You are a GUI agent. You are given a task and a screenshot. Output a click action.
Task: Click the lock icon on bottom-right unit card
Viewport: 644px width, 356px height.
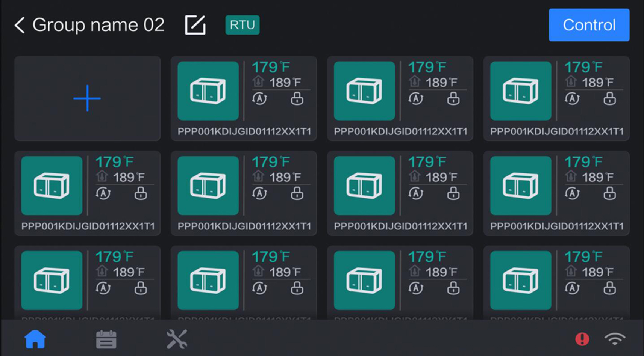609,288
